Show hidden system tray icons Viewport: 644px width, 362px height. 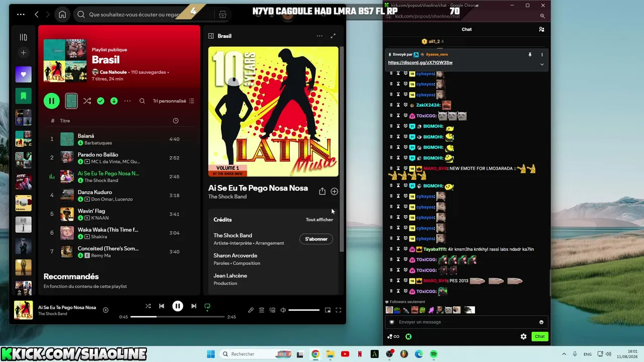(x=564, y=354)
